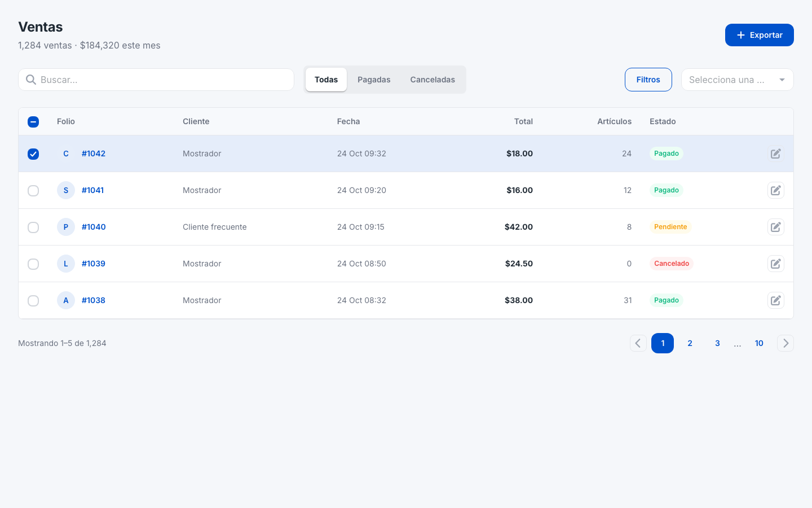Click date '24 Oct 09:20'
Viewport: 812px width, 508px height.
[361, 190]
